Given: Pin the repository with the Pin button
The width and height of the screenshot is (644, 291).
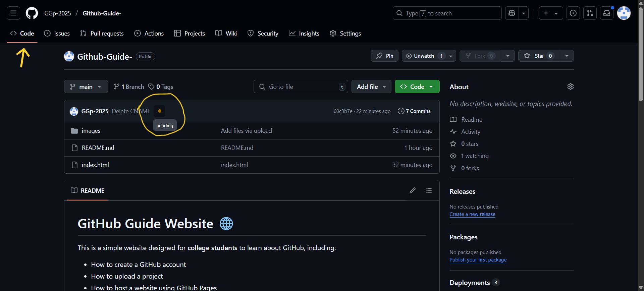Looking at the screenshot, I should point(384,56).
